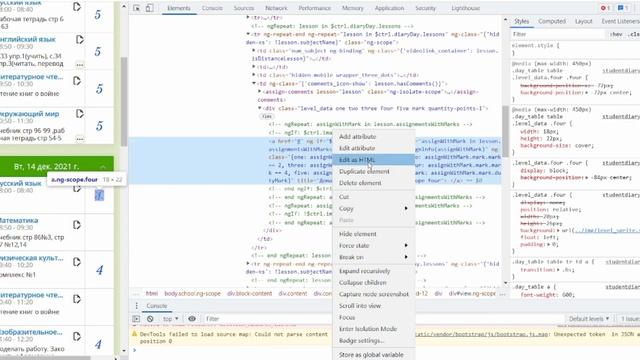Select div.block-content breadcrumb
This screenshot has width=640, height=360.
(x=249, y=294)
